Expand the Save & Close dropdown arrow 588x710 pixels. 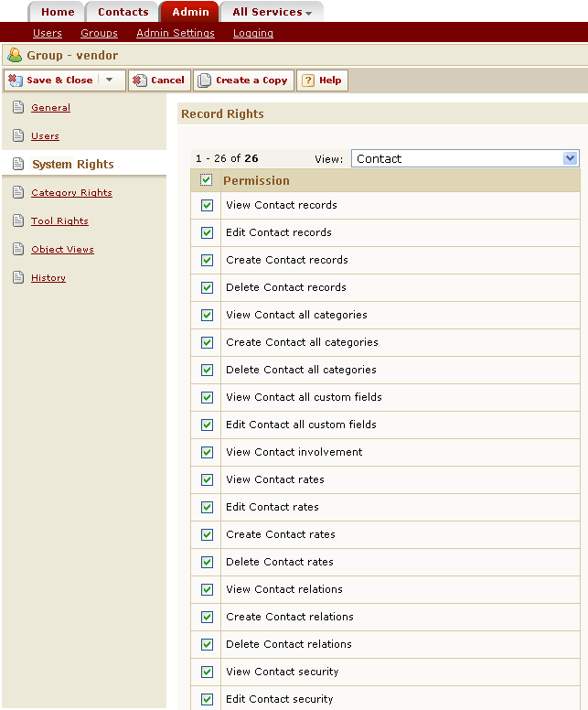pos(109,80)
